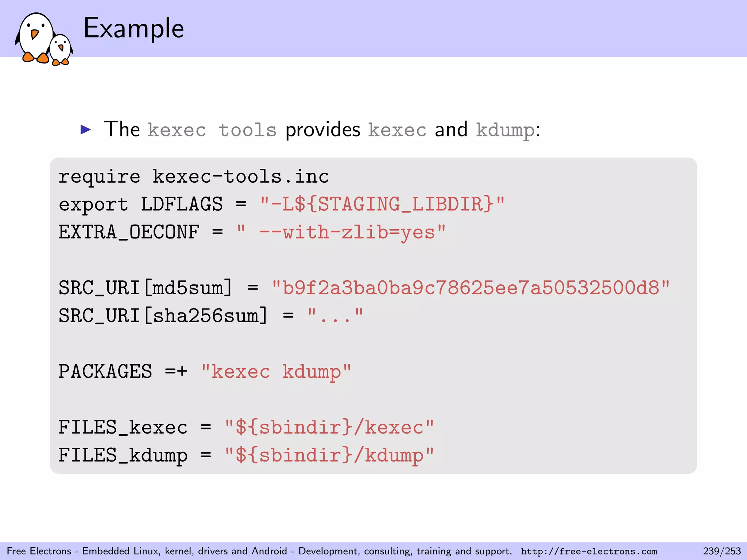Open the free-electrons.com link in footer
The width and height of the screenshot is (747, 560).
tap(589, 551)
